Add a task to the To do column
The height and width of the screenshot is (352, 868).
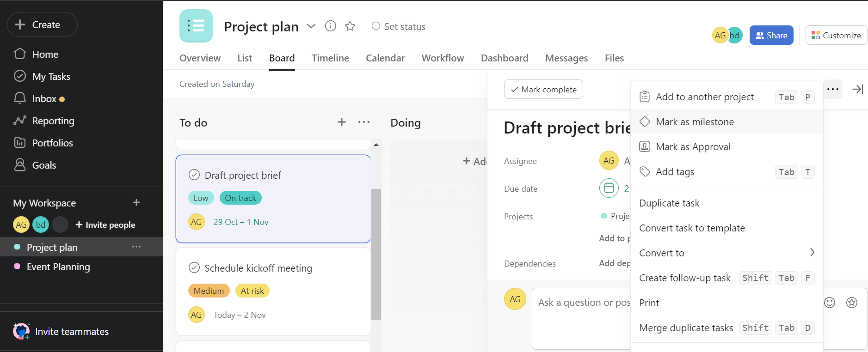(x=341, y=122)
